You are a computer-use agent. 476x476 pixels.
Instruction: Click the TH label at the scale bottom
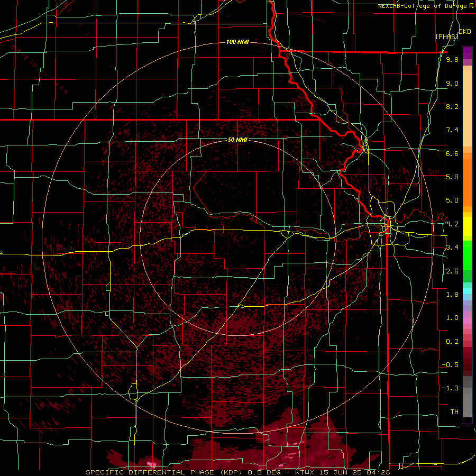454,412
